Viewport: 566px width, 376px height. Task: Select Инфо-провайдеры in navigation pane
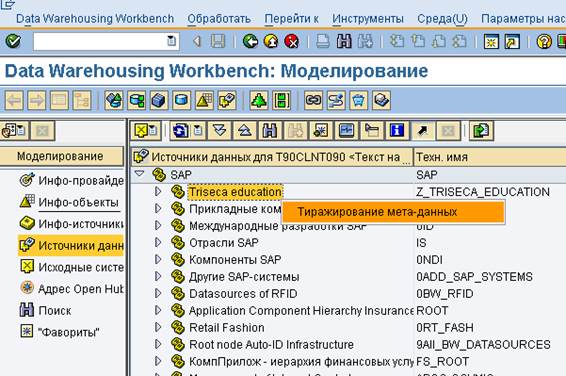point(71,180)
